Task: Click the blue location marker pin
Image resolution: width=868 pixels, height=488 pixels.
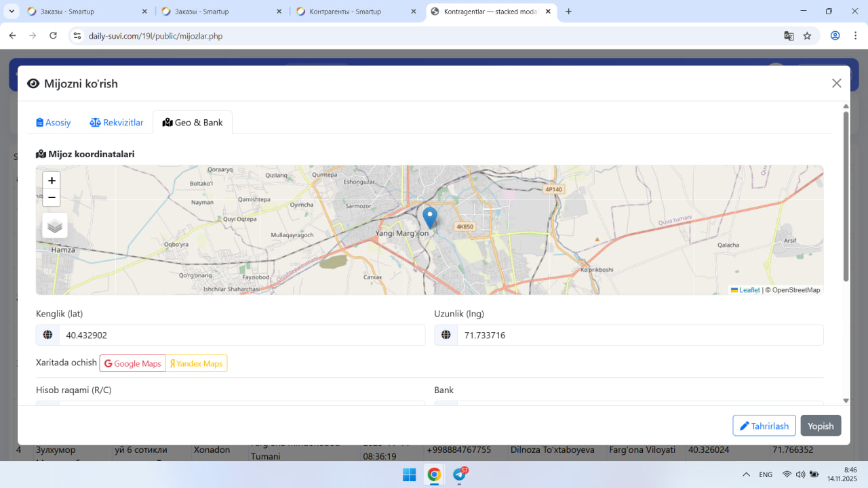Action: point(430,217)
